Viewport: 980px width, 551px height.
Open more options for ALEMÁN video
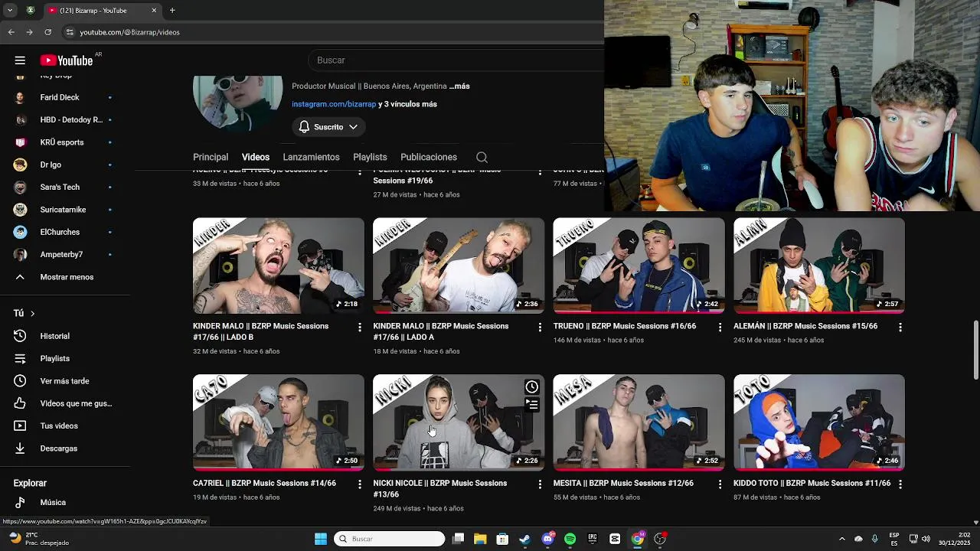point(900,328)
